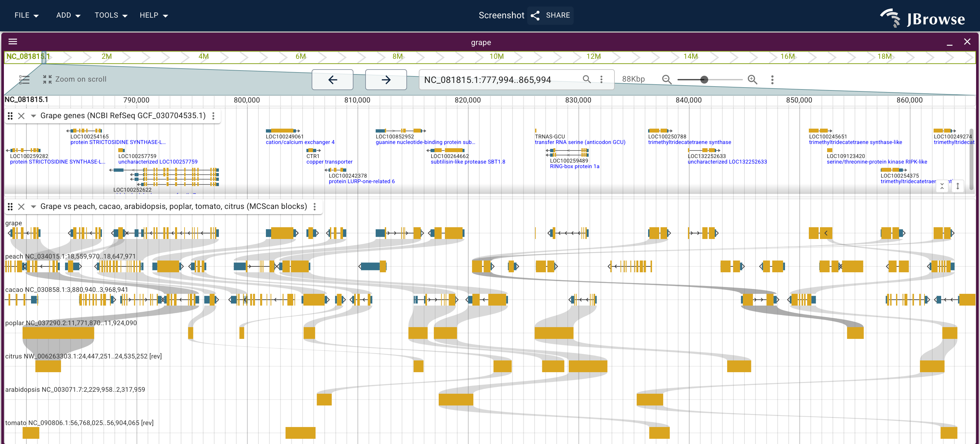The image size is (980, 444).
Task: Click 'copper transporter' gene description
Action: coord(330,162)
